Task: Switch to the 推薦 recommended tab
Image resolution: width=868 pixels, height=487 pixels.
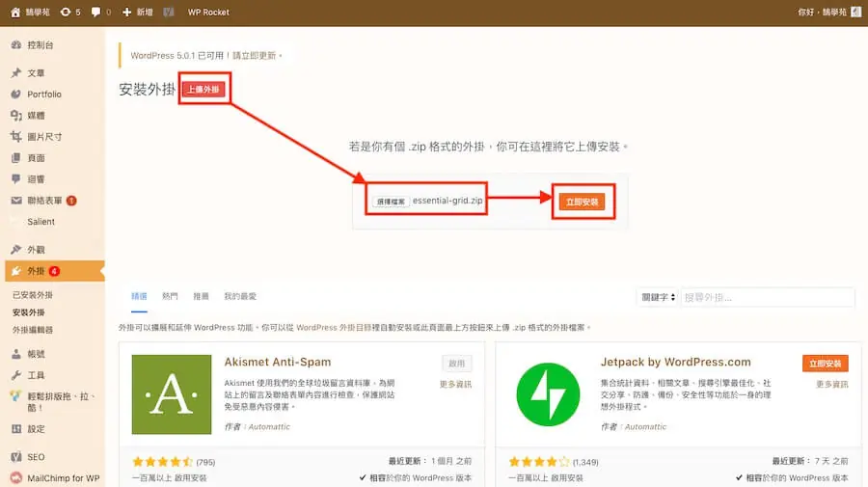Action: coord(201,297)
